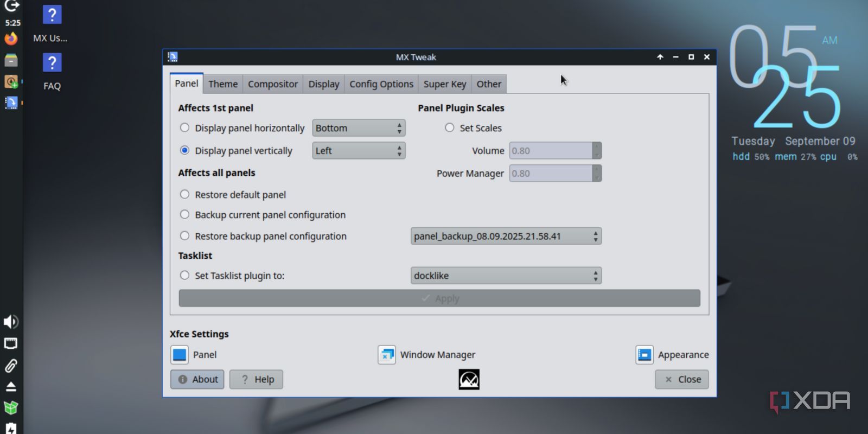The width and height of the screenshot is (868, 434).
Task: Click the MX Tweak task icon in panel
Action: point(11,103)
